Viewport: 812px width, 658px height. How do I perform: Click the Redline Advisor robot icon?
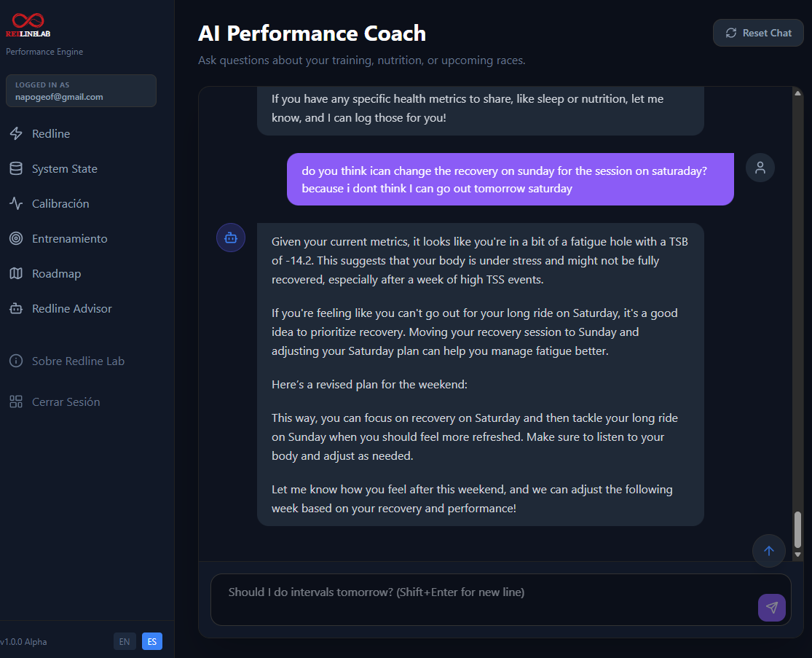(x=16, y=308)
